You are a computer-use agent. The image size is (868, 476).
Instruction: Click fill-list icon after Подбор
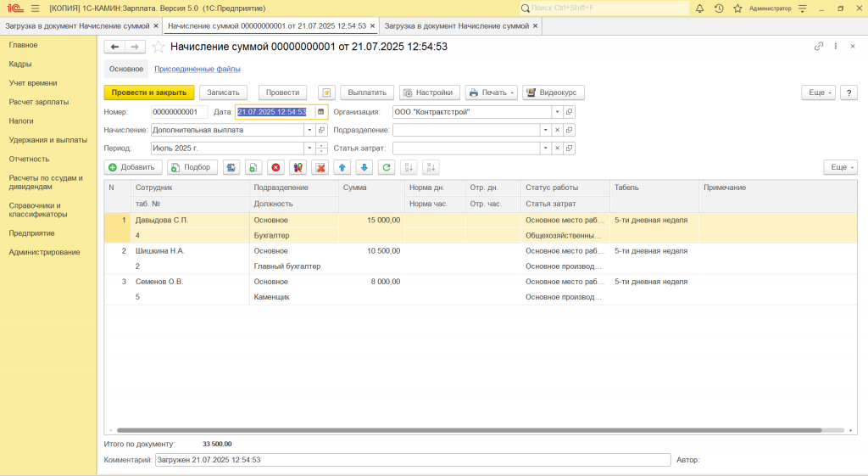(x=231, y=167)
